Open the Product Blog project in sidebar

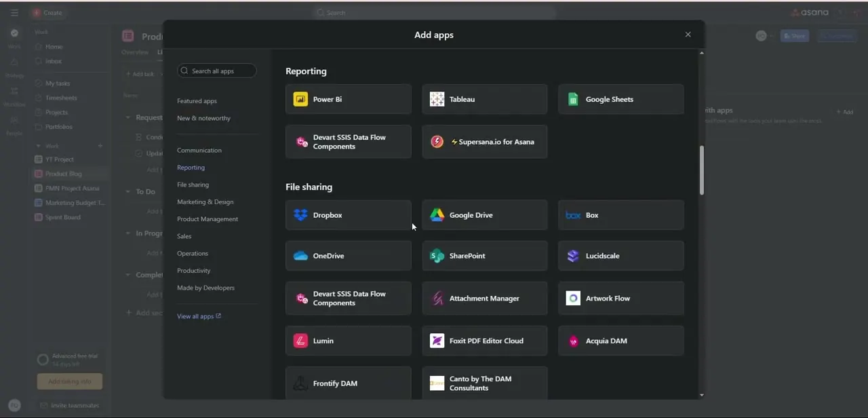point(63,174)
